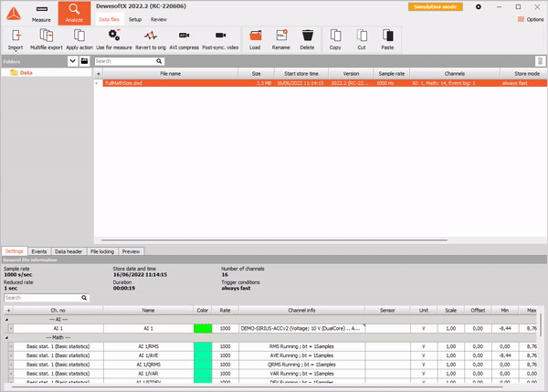The height and width of the screenshot is (392, 548).
Task: Click file search magnifier icon
Action: [159, 61]
